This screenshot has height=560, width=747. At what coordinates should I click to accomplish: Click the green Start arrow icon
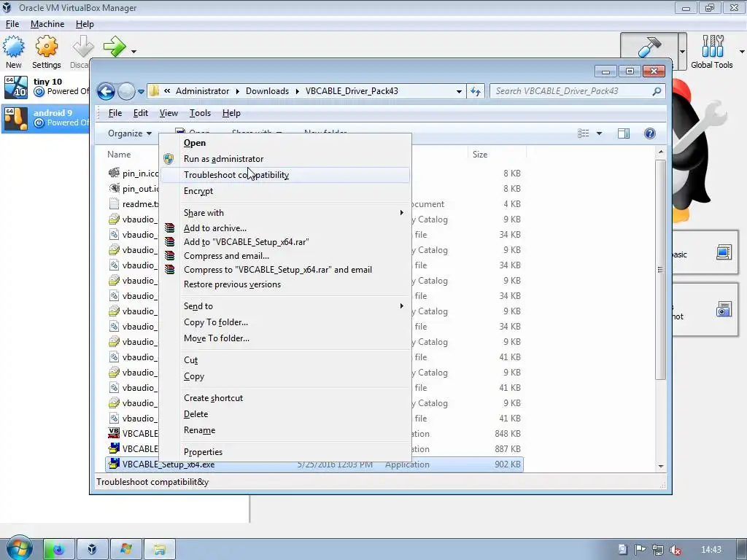point(115,47)
